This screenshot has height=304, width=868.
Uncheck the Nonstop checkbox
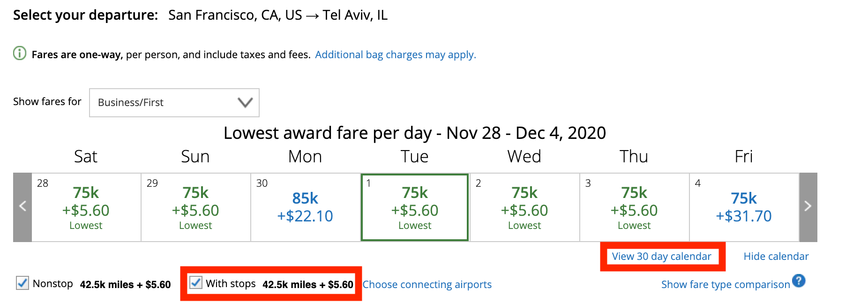(22, 283)
